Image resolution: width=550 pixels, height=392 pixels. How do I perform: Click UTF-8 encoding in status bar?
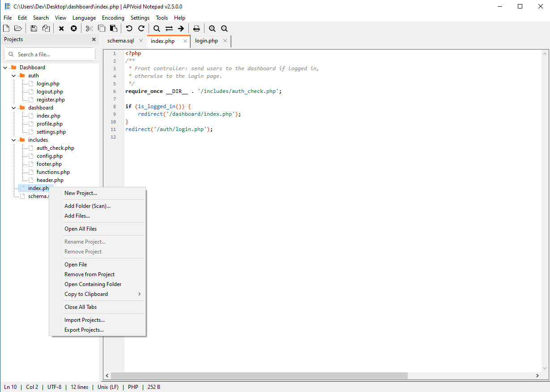(x=55, y=387)
